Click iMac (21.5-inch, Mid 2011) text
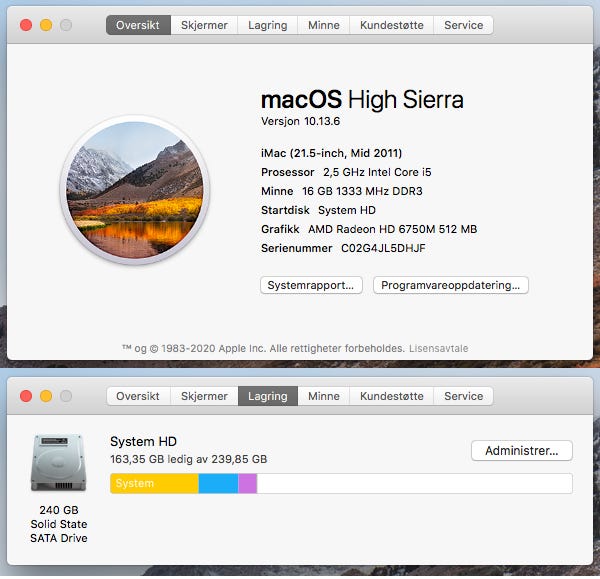The height and width of the screenshot is (579, 600). (331, 153)
